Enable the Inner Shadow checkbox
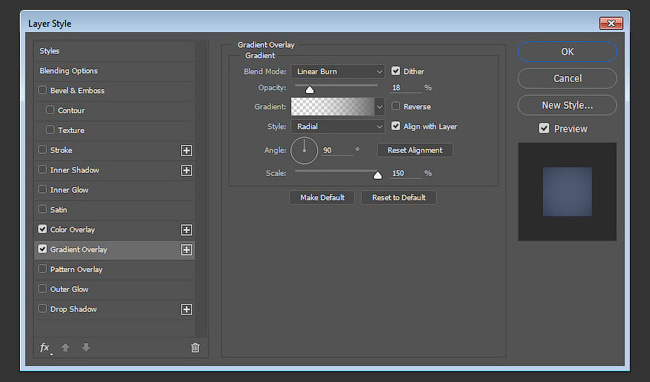Viewport: 650px width, 382px height. coord(42,169)
